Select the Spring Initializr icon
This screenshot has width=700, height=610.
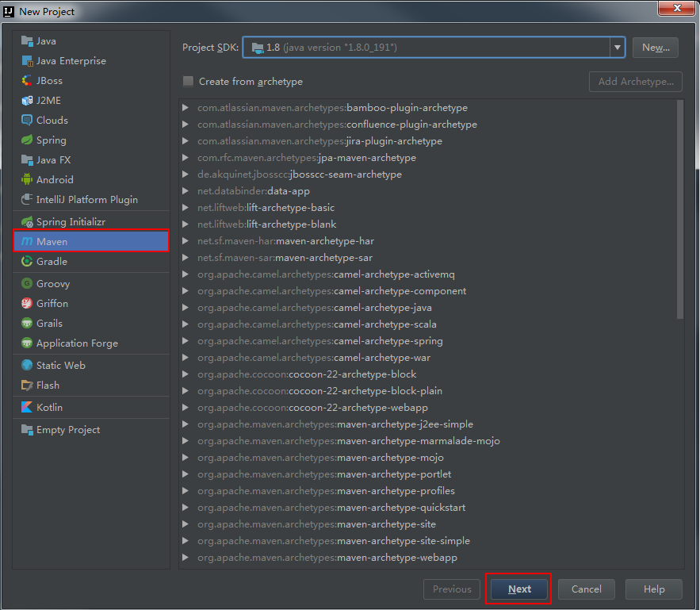point(27,222)
